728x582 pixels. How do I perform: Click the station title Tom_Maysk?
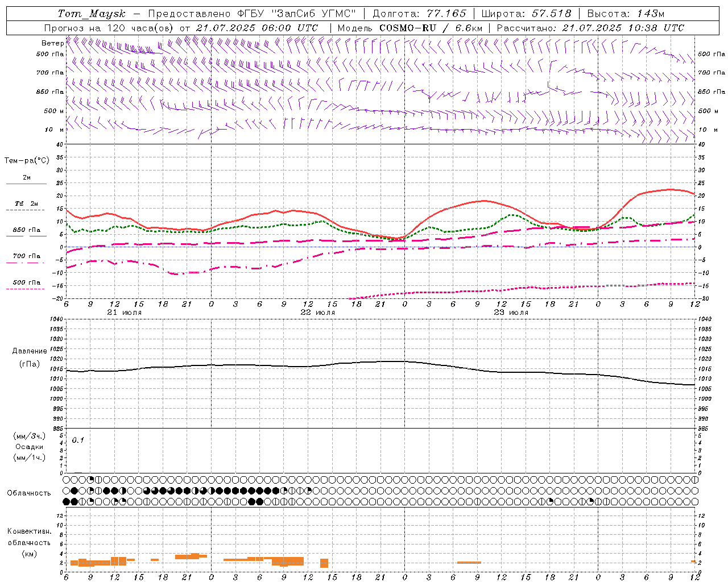[x=92, y=14]
